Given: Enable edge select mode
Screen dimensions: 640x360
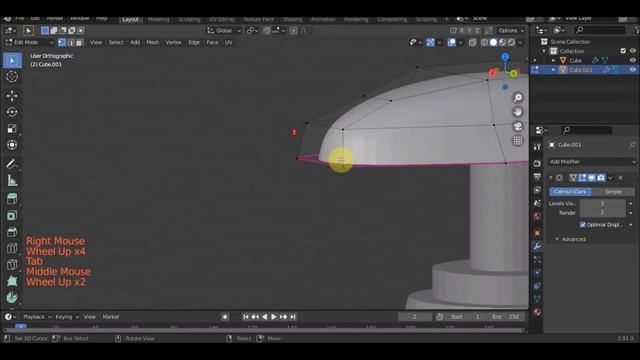Looking at the screenshot, I should click(71, 42).
